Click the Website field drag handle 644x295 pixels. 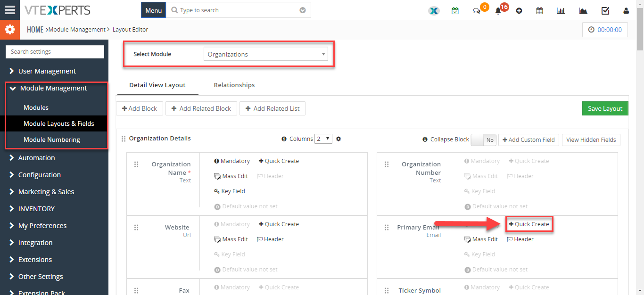(x=136, y=227)
